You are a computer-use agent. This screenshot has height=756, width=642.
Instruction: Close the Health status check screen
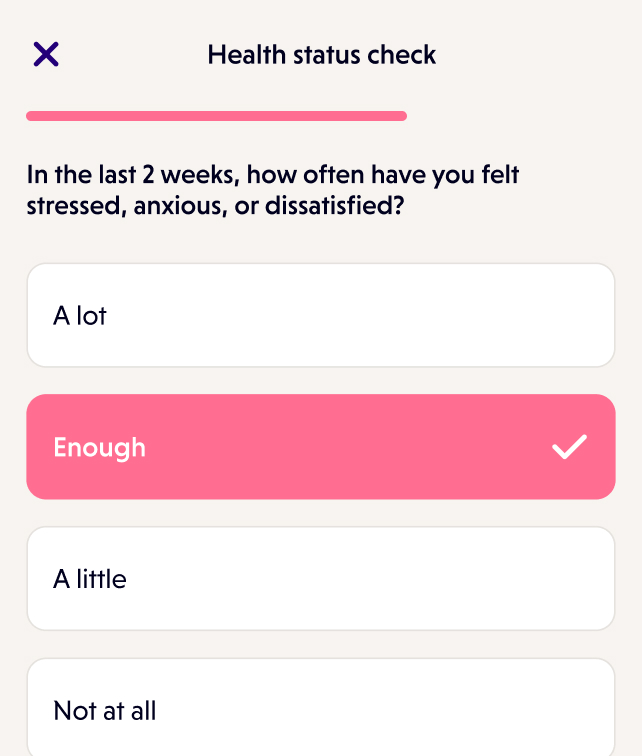pos(46,54)
